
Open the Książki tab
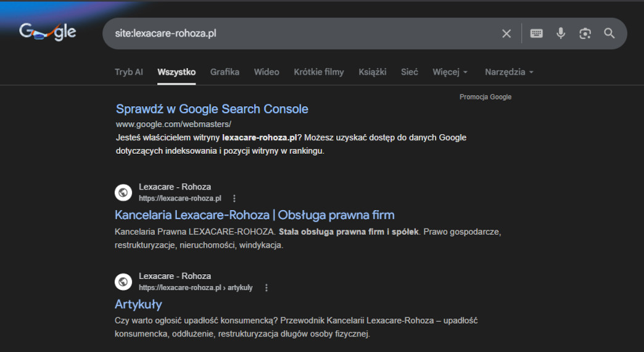(x=373, y=72)
